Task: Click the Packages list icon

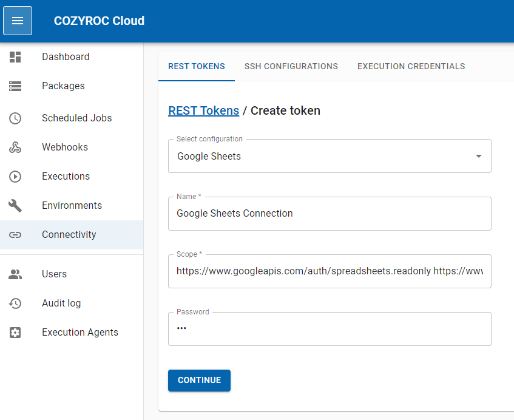Action: pos(15,86)
